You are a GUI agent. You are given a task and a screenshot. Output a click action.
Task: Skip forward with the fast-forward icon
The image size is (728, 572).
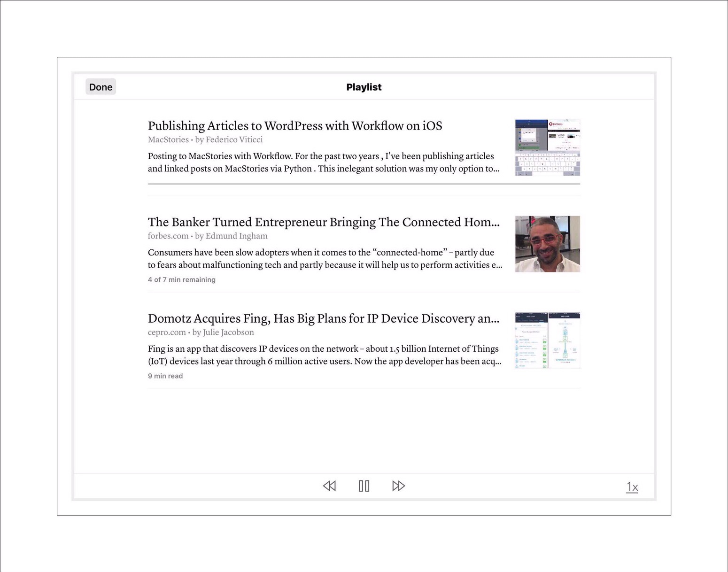tap(398, 486)
